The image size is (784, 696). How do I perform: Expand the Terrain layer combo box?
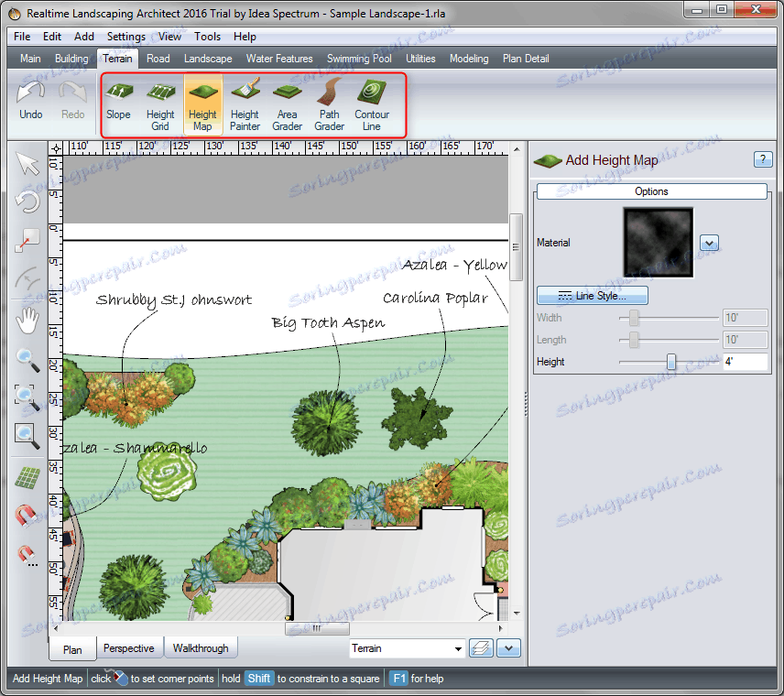point(408,648)
